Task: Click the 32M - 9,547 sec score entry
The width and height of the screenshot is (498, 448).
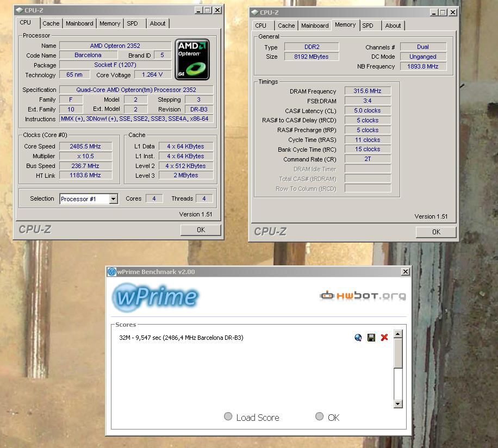Action: pos(181,338)
